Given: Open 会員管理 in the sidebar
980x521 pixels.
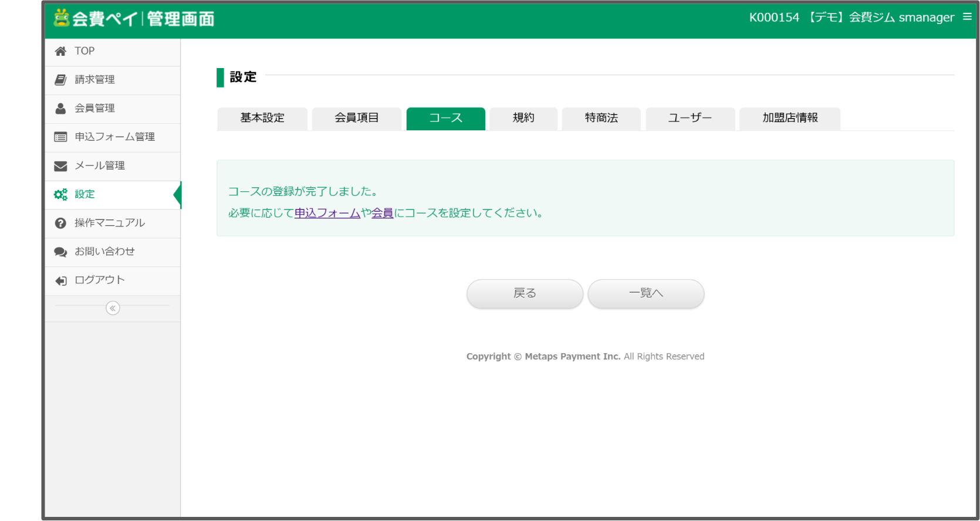Looking at the screenshot, I should [113, 109].
